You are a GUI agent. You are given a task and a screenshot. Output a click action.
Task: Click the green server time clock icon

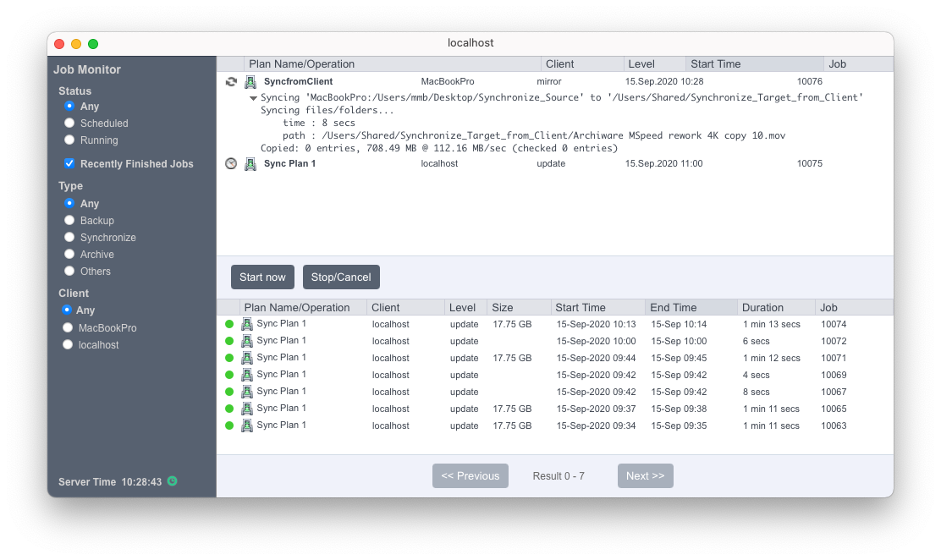(x=173, y=481)
